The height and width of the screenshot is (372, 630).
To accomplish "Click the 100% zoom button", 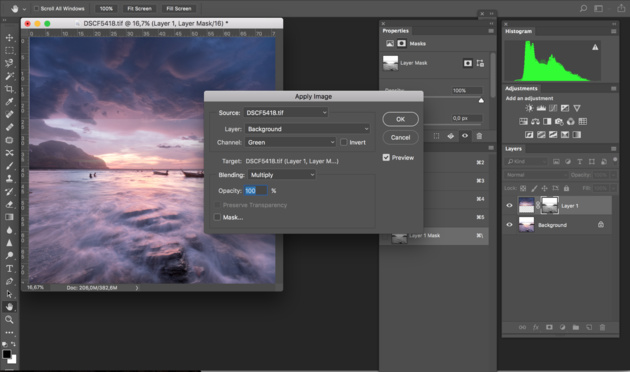I will (x=106, y=8).
